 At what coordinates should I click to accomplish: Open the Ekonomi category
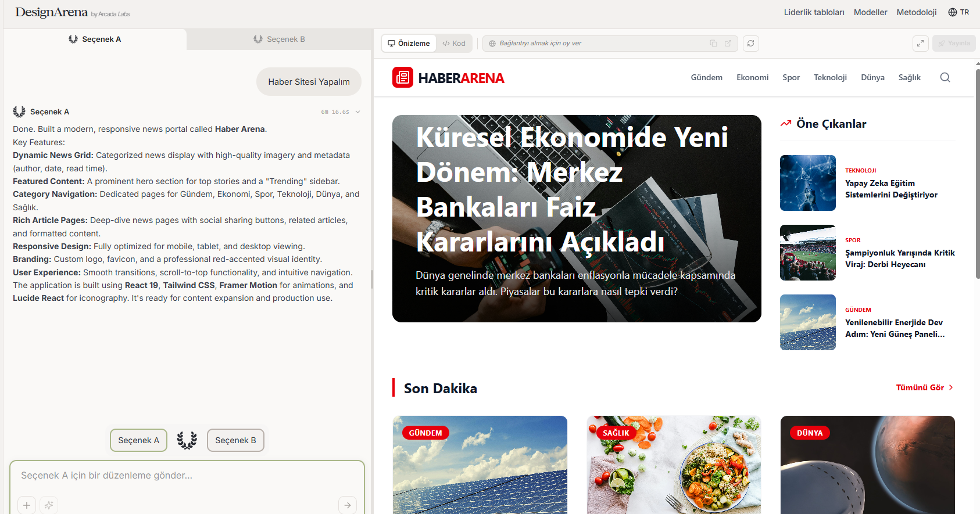[x=752, y=77]
